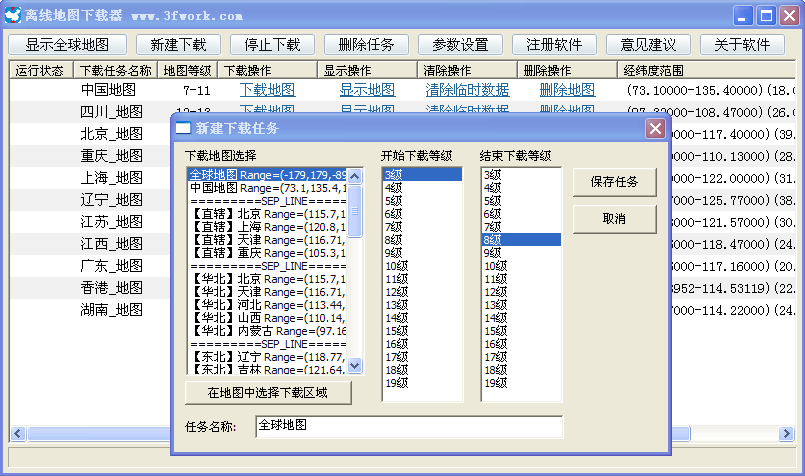Click the dialog title bar window icon

point(183,128)
